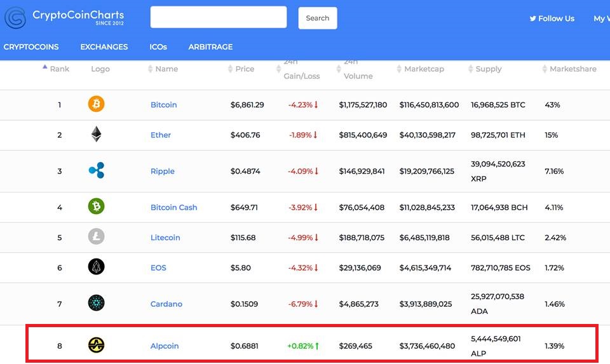This screenshot has height=364, width=610.
Task: Open the Alpcoin yellow logo
Action: [96, 345]
